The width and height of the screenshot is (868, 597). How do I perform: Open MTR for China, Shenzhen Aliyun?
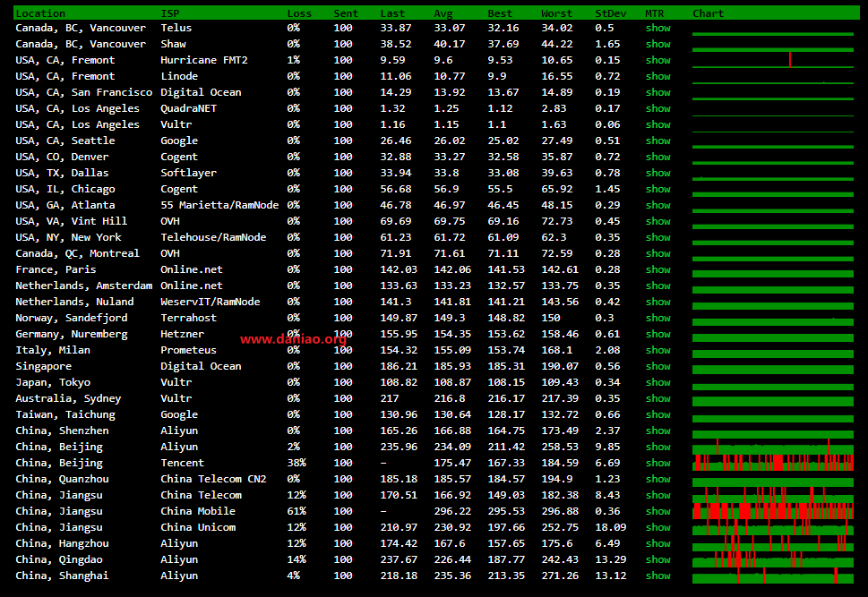point(657,430)
